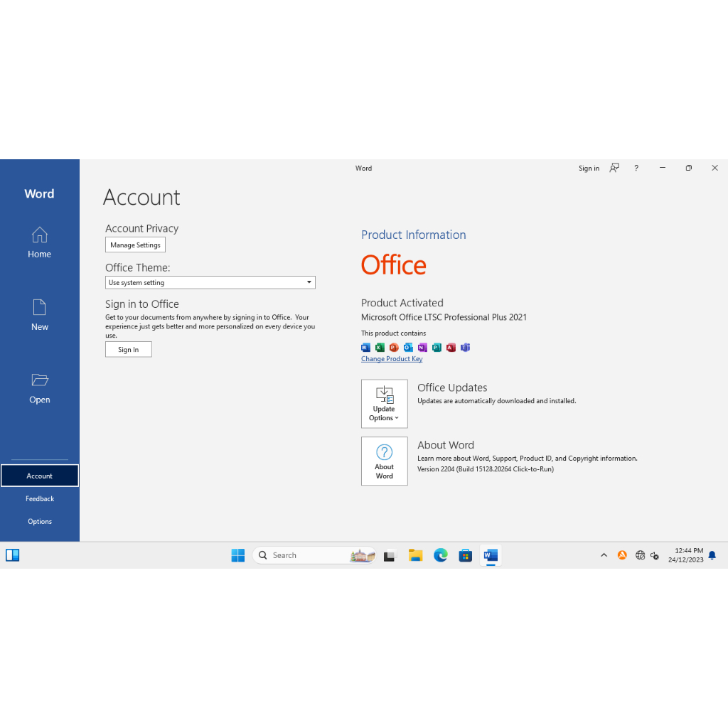Select Account in the left sidebar
Image resolution: width=728 pixels, height=728 pixels.
(x=40, y=476)
